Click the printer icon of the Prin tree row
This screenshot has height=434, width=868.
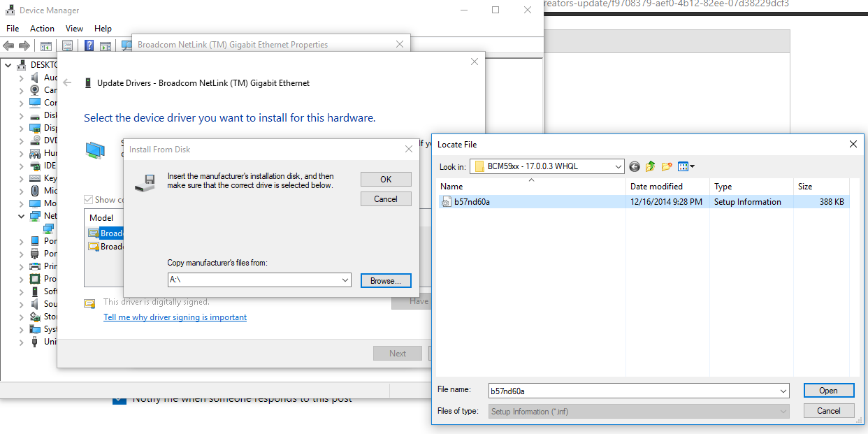click(x=35, y=266)
